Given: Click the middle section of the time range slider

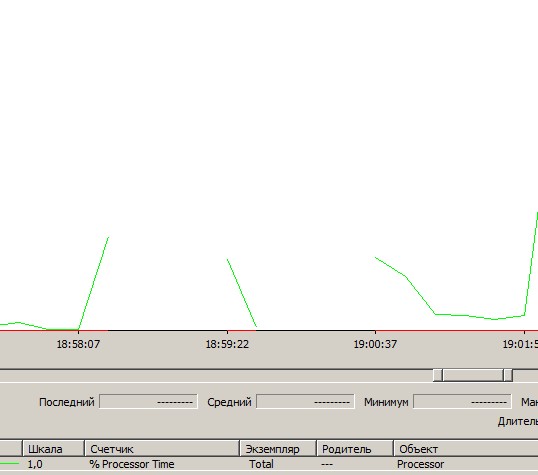Looking at the screenshot, I should coord(473,375).
